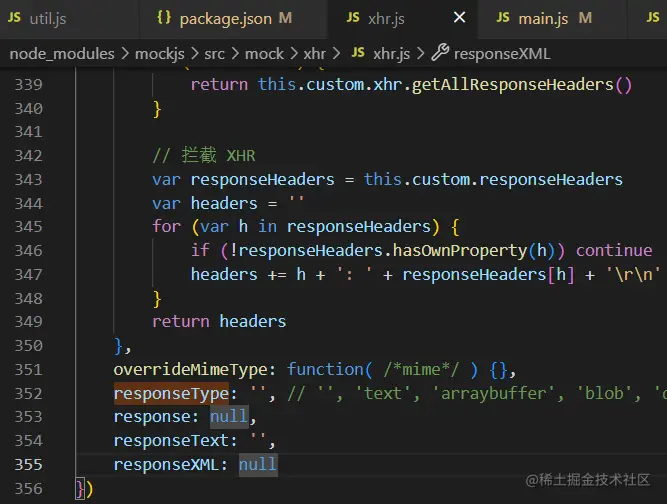Click the JS icon on main.js tab
Screen dimensions: 667x504
503,17
